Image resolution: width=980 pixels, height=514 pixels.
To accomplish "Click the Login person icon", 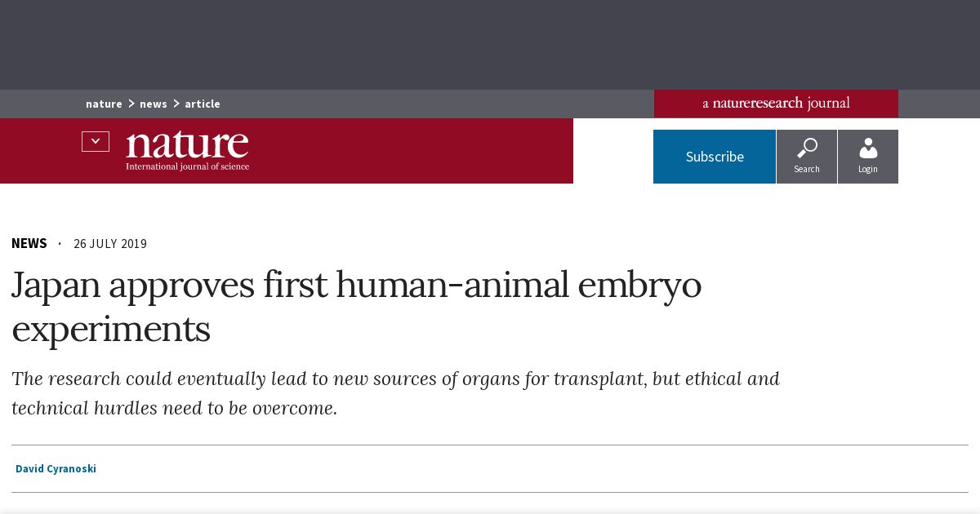I will pos(868,148).
